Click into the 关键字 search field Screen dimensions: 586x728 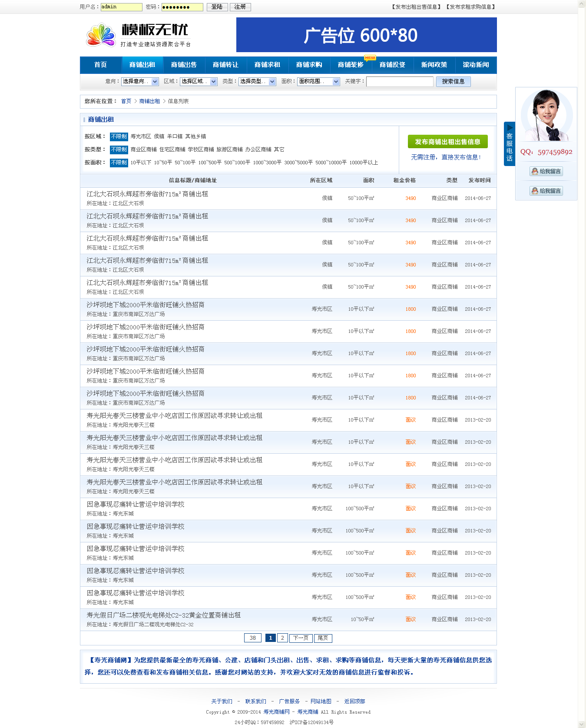pos(399,81)
